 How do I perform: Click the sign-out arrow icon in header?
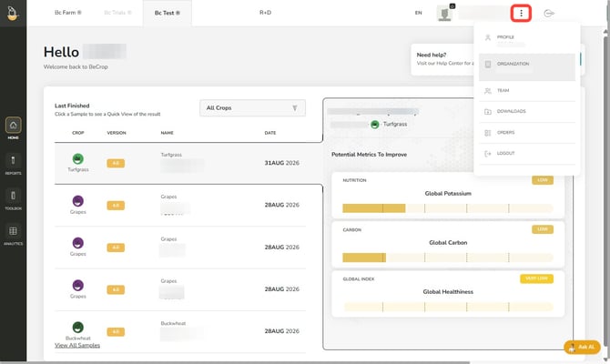548,14
